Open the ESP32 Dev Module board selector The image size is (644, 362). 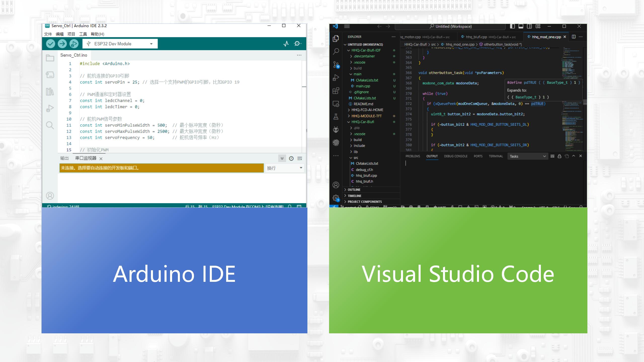pos(120,44)
